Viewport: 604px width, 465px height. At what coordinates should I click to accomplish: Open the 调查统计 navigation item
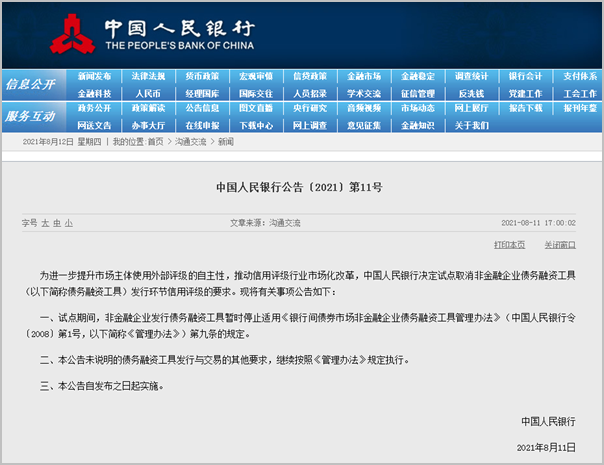click(471, 76)
